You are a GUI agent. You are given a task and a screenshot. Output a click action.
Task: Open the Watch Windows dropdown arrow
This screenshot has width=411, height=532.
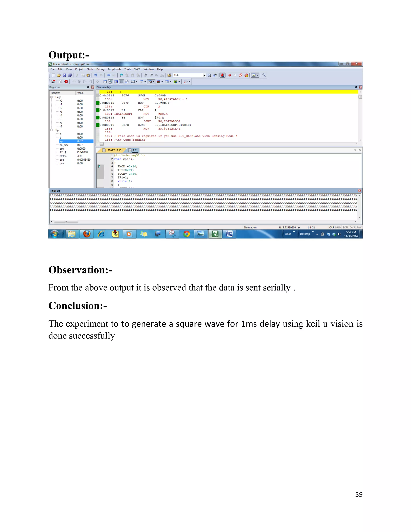137,82
